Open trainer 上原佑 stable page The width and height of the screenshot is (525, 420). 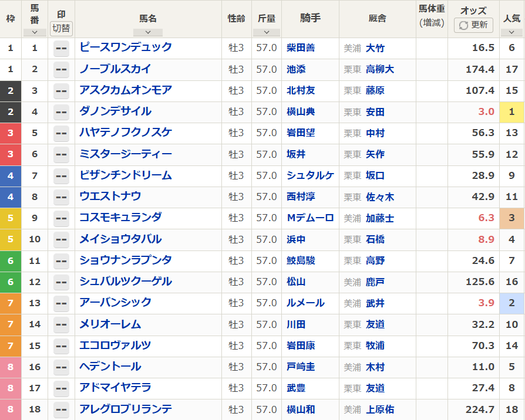click(380, 409)
